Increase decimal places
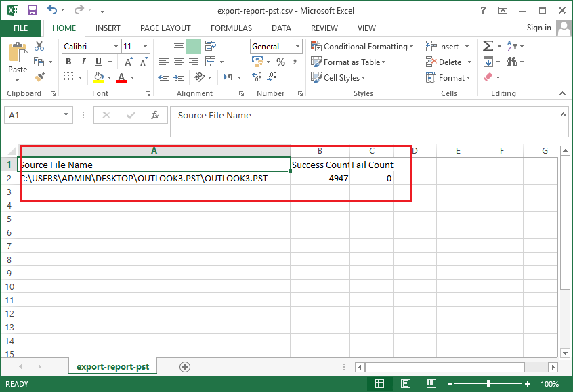Image resolution: width=573 pixels, height=392 pixels. coord(257,77)
